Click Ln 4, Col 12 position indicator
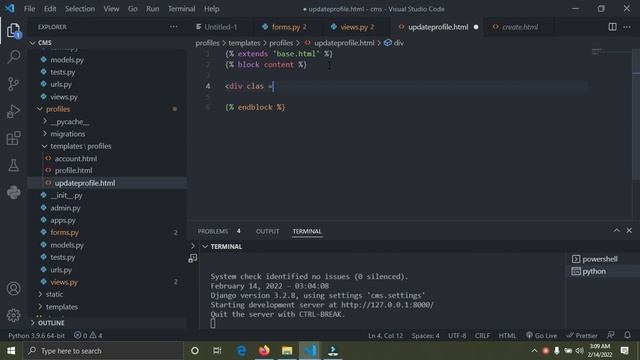Viewport: 640px width, 360px height. 385,336
